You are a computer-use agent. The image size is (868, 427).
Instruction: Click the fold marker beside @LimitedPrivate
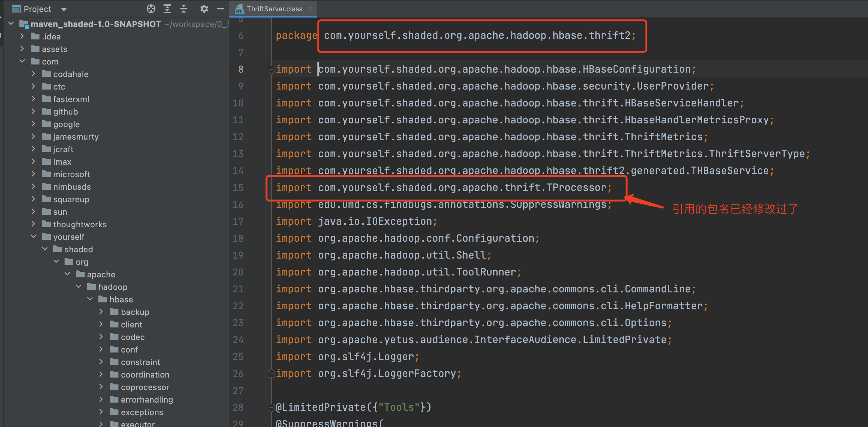[x=271, y=408]
